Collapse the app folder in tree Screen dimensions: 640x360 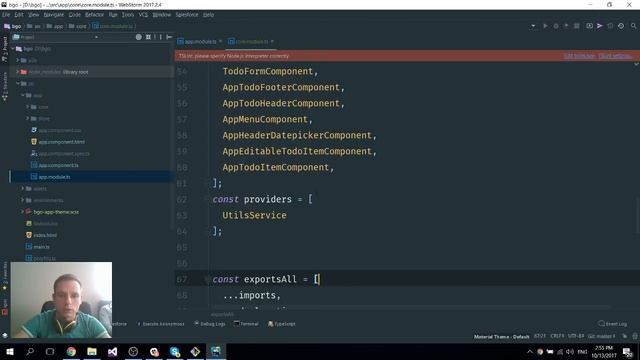[x=23, y=95]
